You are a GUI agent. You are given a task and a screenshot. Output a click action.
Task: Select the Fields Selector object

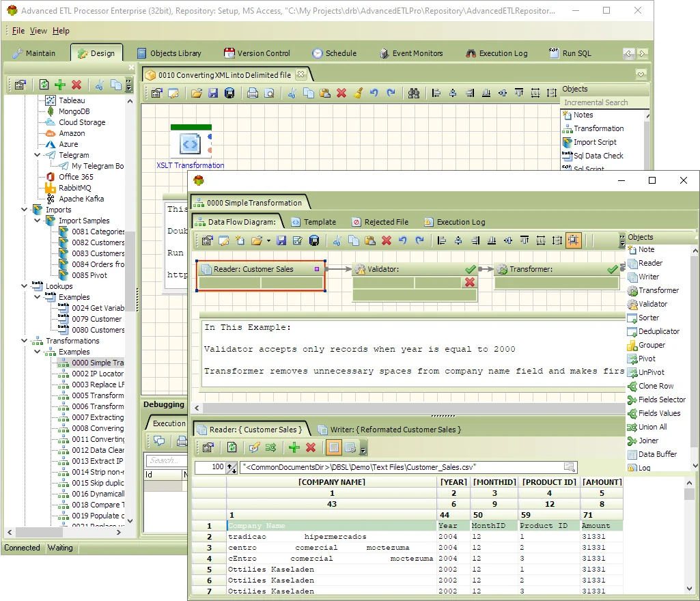click(x=656, y=400)
